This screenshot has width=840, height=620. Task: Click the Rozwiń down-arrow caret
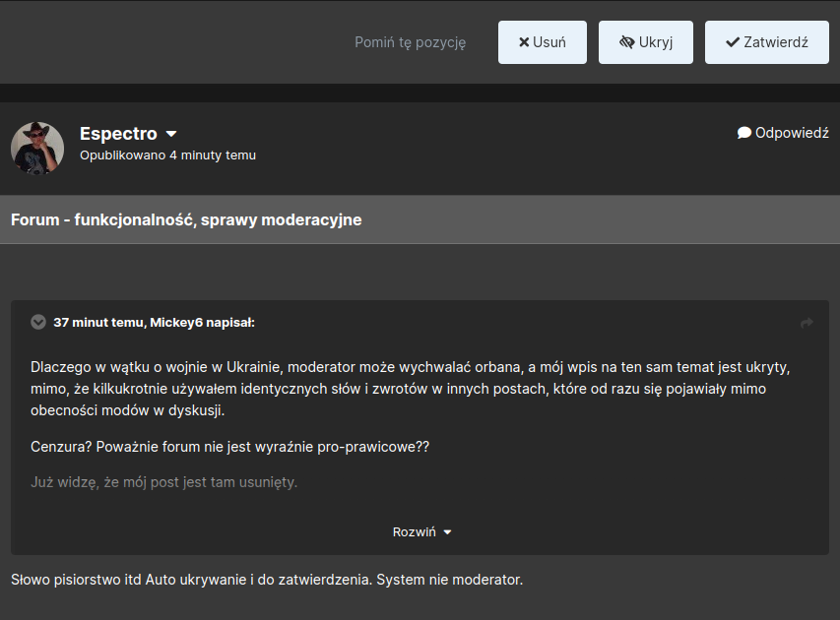[x=447, y=532]
